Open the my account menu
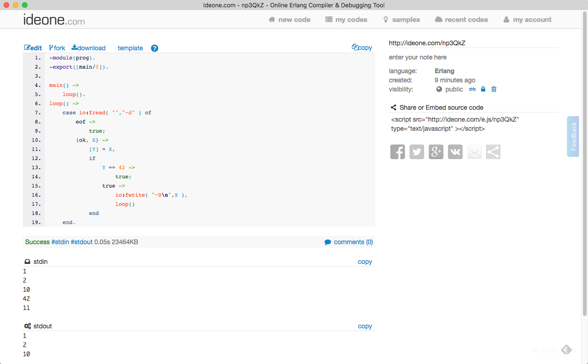Screen dimensions: 588x364 pyautogui.click(x=527, y=20)
